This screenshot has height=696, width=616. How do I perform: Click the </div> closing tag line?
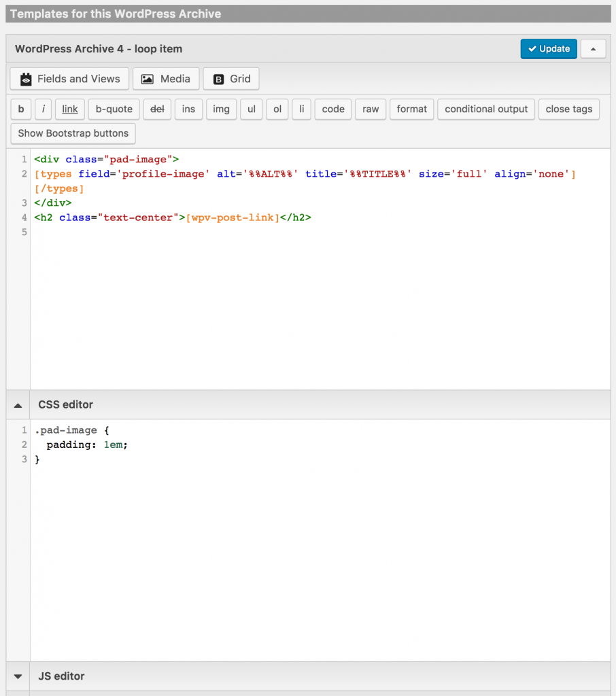point(53,203)
